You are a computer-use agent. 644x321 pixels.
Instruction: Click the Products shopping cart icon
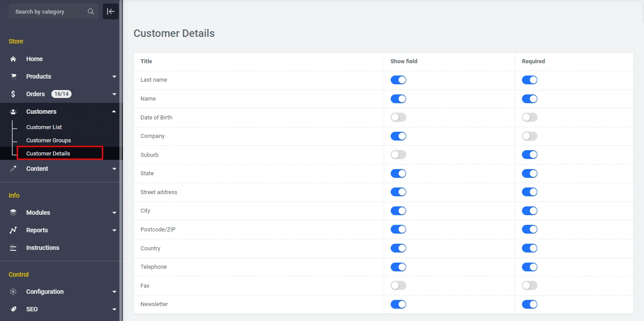pyautogui.click(x=13, y=76)
